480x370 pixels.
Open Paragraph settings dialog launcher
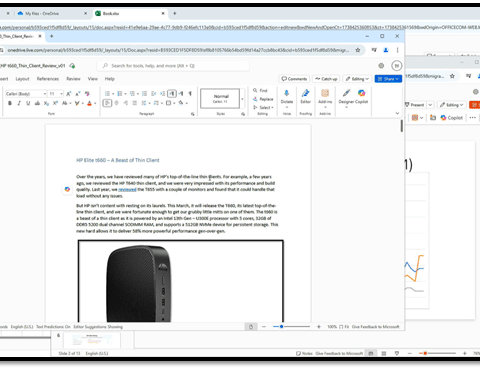pos(192,114)
